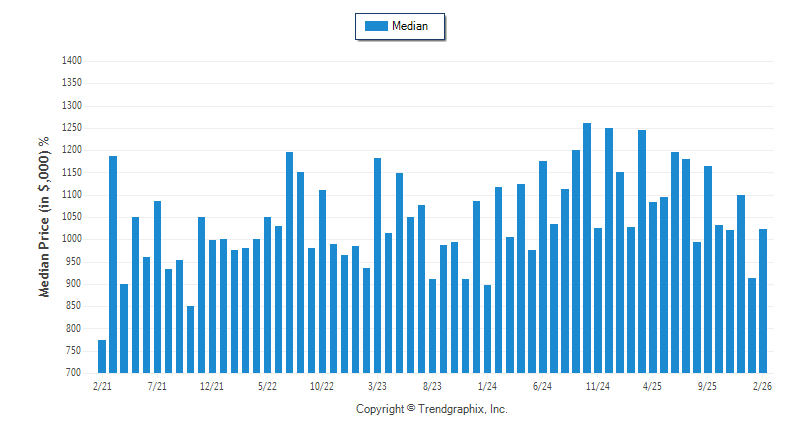Viewport: 800px width, 434px height.
Task: Click the 2/26 x-axis date label
Action: point(762,386)
